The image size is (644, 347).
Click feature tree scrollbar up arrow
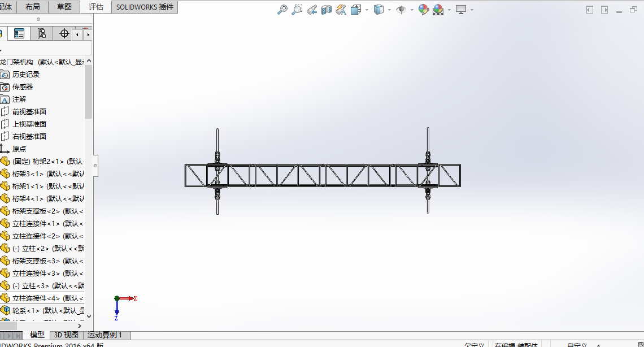[x=89, y=61]
